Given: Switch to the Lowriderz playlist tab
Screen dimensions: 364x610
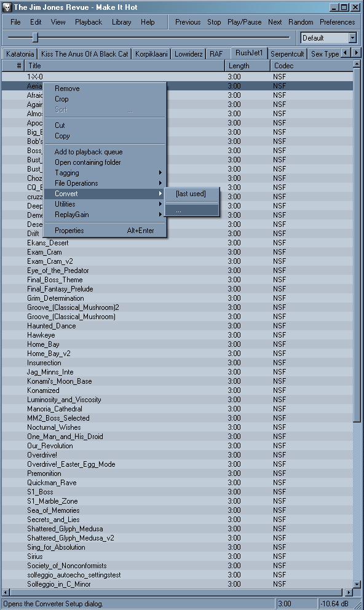Looking at the screenshot, I should point(189,54).
